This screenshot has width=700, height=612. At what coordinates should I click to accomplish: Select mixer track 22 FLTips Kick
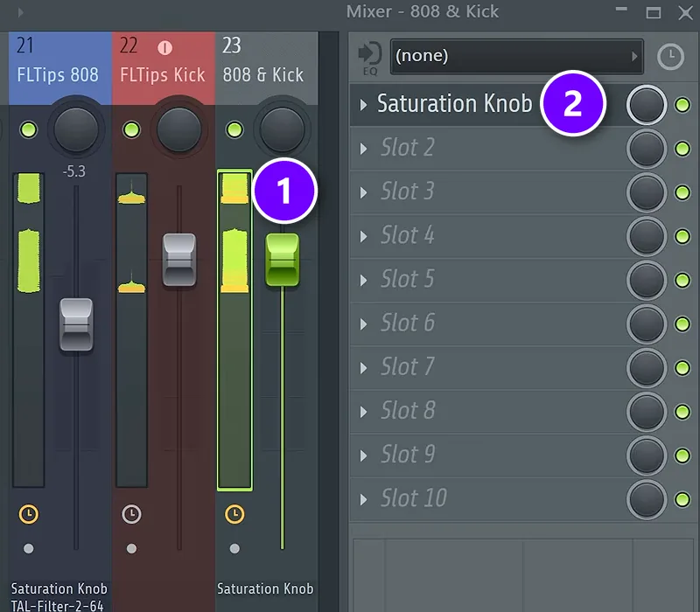coord(164,68)
